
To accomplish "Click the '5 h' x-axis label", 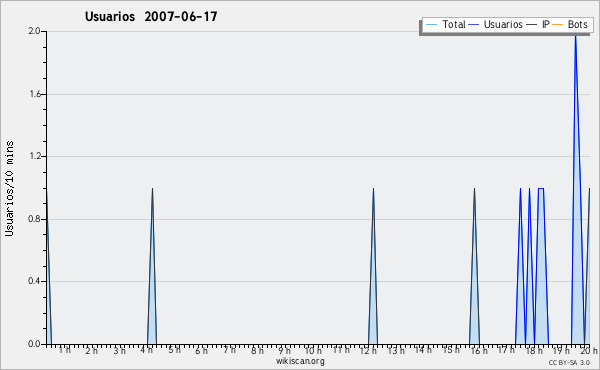I will point(174,350).
